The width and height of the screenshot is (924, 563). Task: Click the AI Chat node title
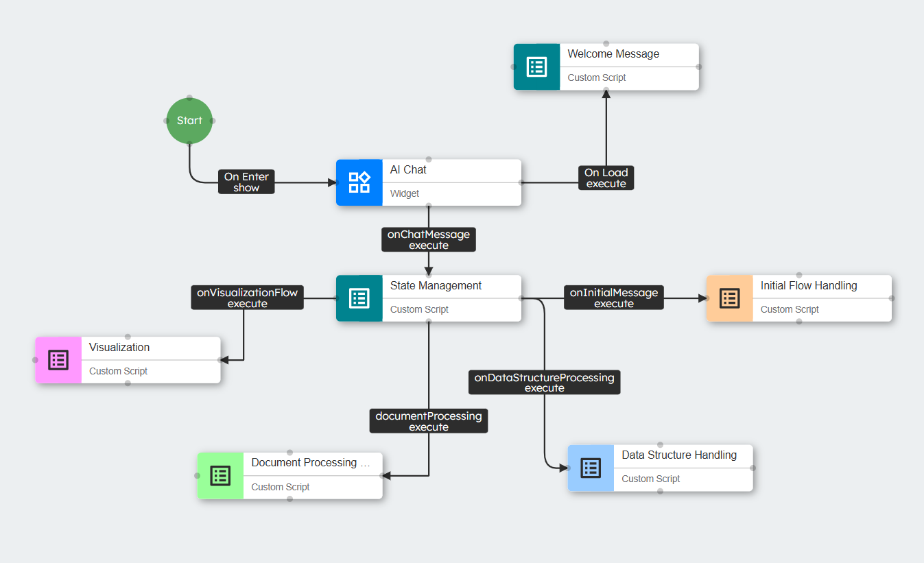point(408,170)
